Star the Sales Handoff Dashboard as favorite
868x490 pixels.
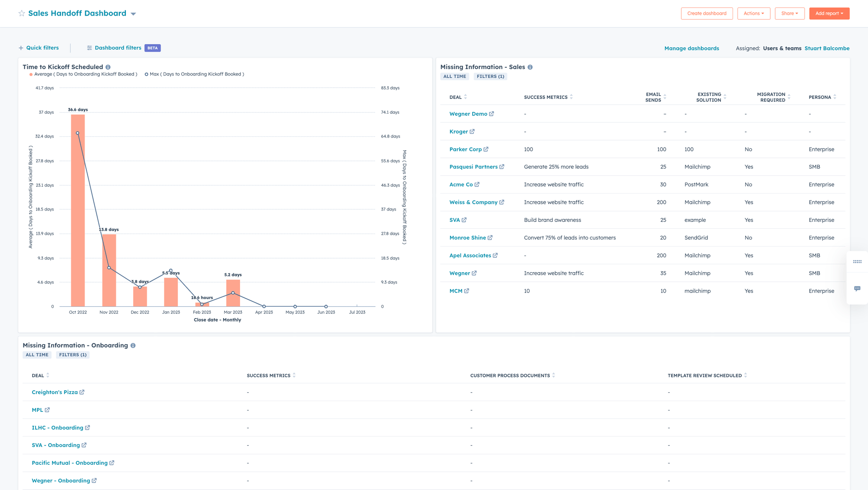coord(22,13)
